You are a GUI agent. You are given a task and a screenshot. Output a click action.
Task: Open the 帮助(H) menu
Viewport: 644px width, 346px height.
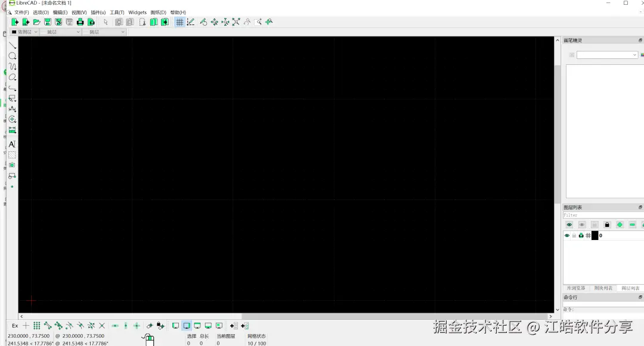point(178,13)
